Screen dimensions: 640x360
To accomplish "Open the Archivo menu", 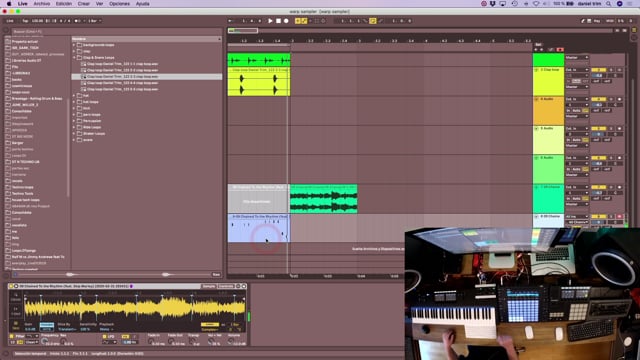I will click(x=42, y=4).
